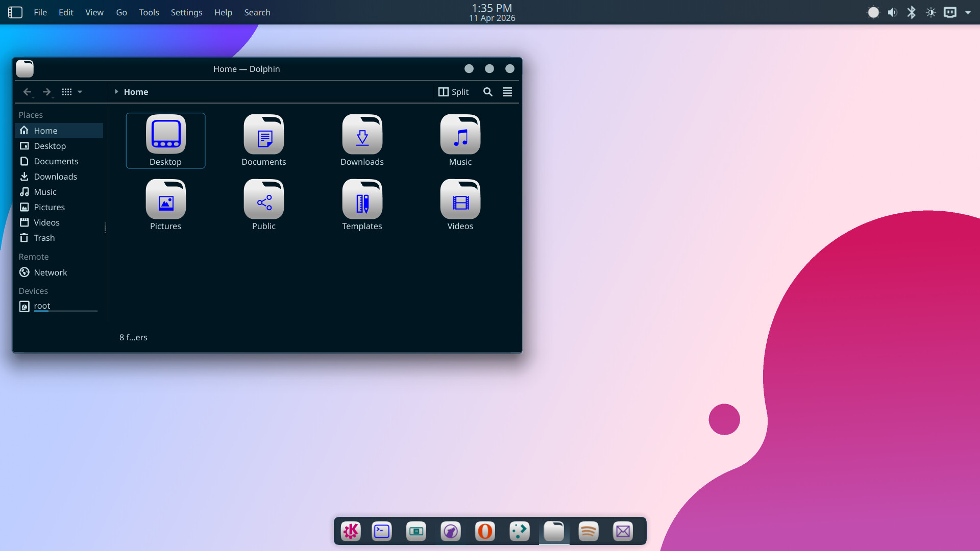Viewport: 980px width, 551px height.
Task: Toggle Bluetooth in the system tray
Action: (911, 12)
